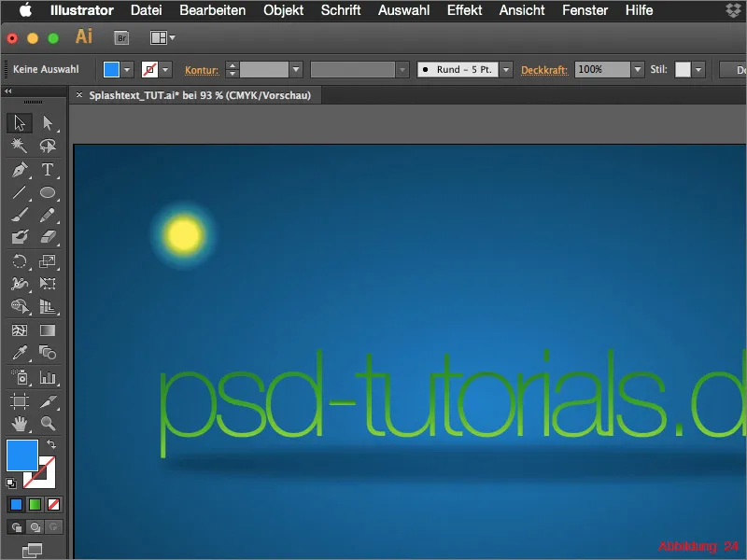Select the Eyedropper tool
Screen dimensions: 747x560
tap(20, 353)
